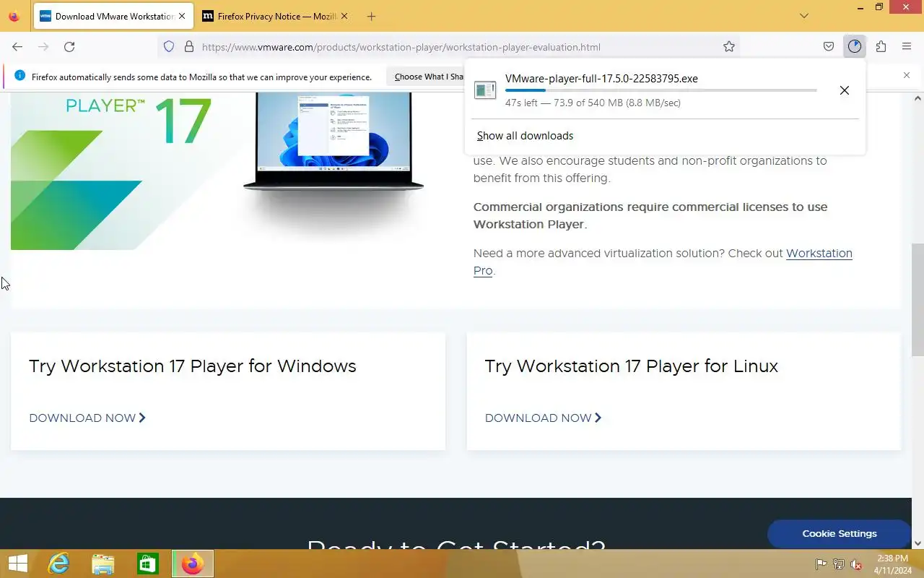
Task: Click 'Try Workstation 17 Player for Windows' heading
Action: (193, 366)
